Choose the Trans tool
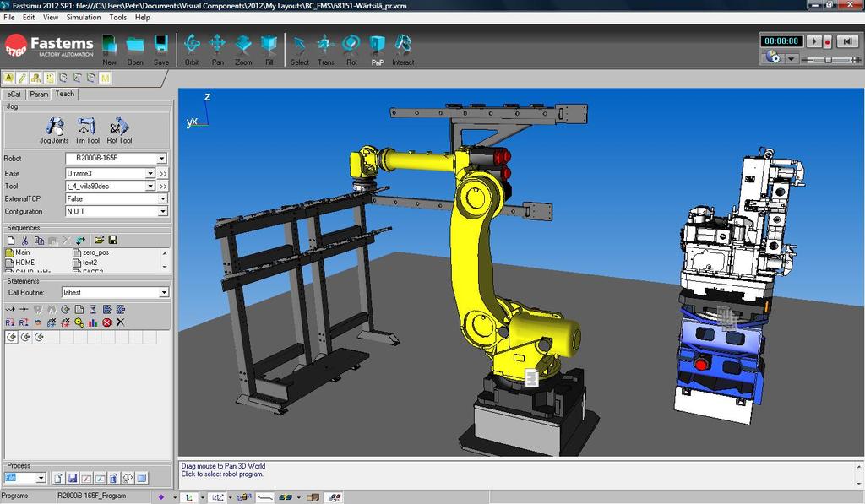 coord(325,49)
